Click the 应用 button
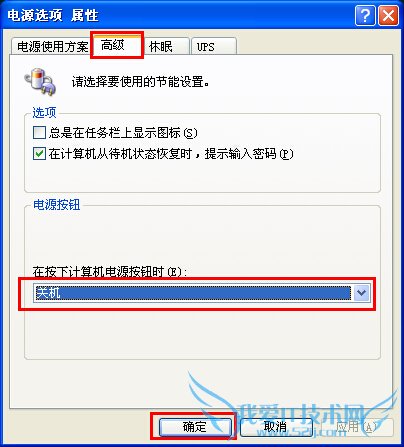Screen dimensions: 404x447 click(357, 427)
